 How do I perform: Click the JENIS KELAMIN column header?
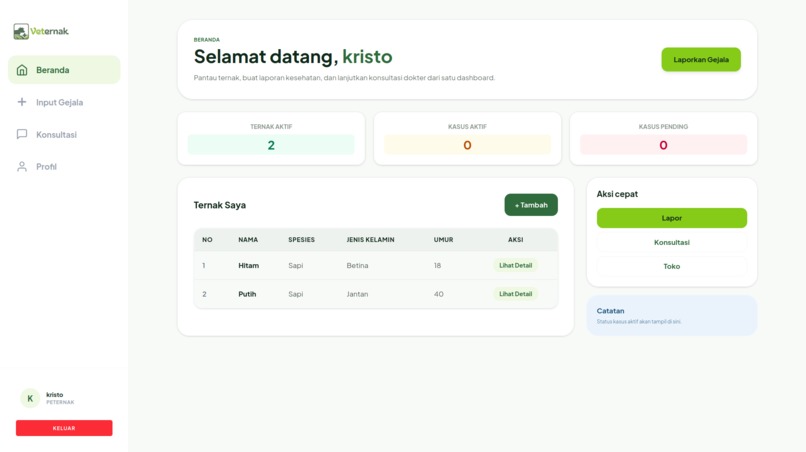click(x=370, y=240)
